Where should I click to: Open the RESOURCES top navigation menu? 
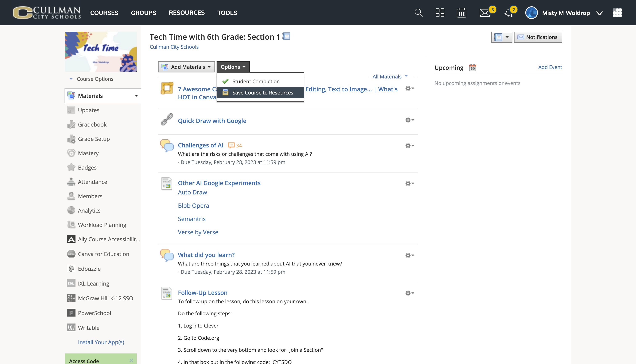187,13
